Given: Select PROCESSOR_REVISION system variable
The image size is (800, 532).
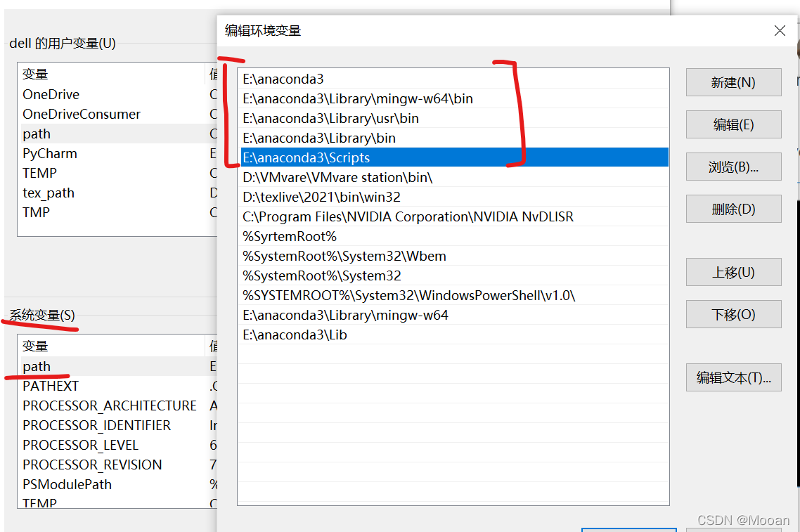Looking at the screenshot, I should coord(117,465).
